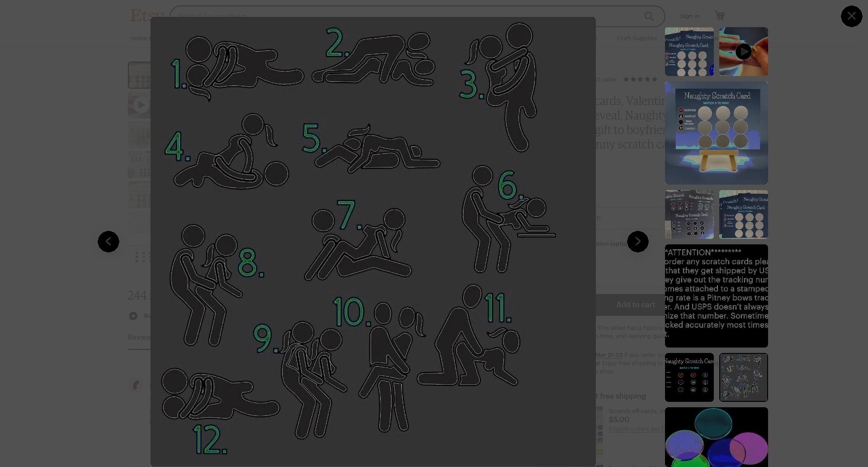Select the blue cards thumbnail beside dark cards
This screenshot has height=467, width=868.
pos(743,214)
